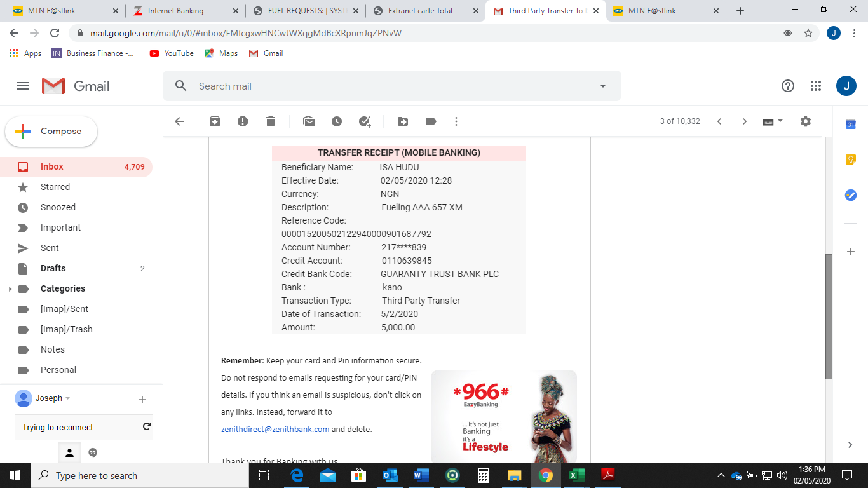Screen dimensions: 868x488
Task: Switch to Hangouts conversations tab
Action: (x=93, y=453)
